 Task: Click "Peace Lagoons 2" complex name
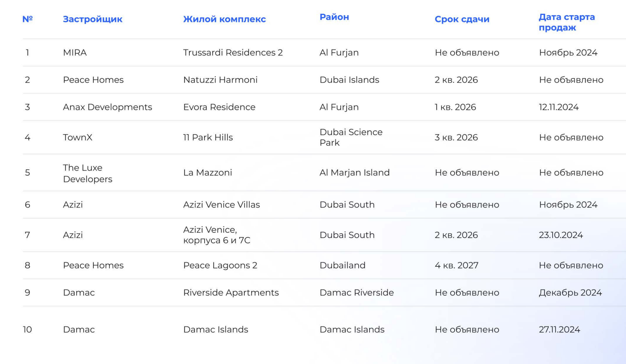click(220, 265)
